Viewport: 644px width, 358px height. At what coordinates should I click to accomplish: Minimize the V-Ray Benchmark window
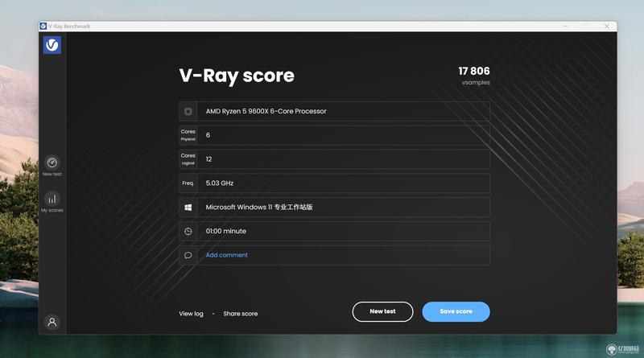tap(566, 27)
